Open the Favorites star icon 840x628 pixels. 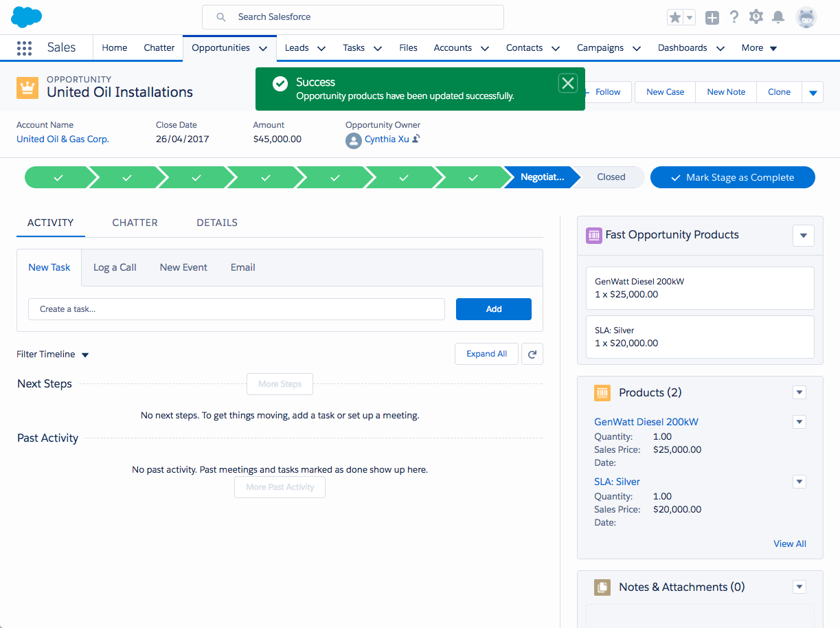(x=675, y=18)
